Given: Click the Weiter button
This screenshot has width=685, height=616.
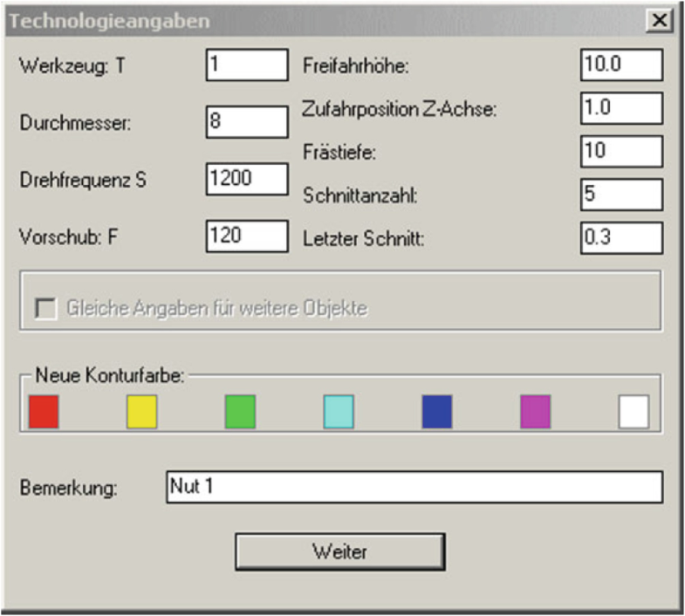Looking at the screenshot, I should tap(340, 551).
